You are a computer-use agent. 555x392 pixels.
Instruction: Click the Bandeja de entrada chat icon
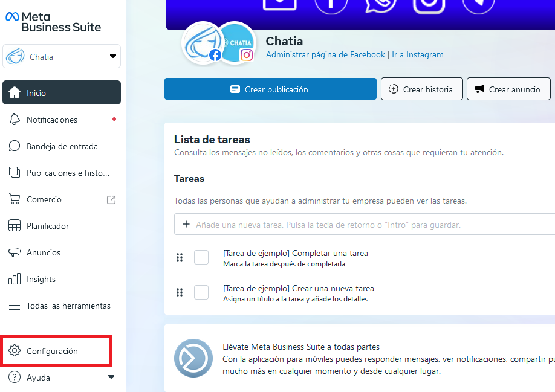point(14,146)
